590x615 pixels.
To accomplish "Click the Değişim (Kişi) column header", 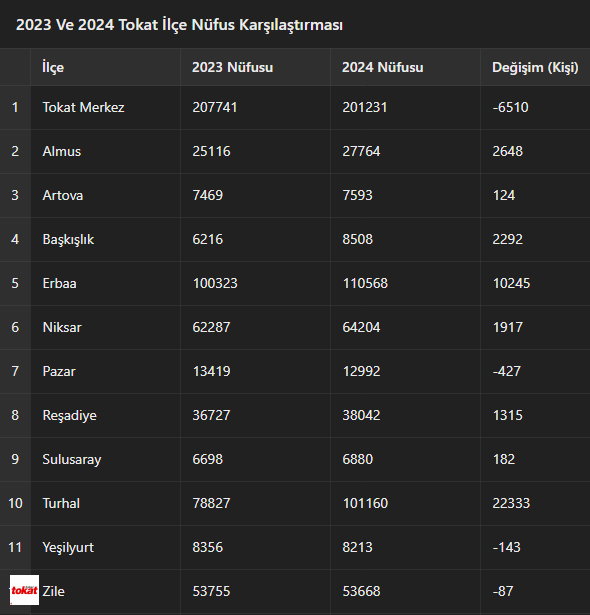I will [535, 67].
